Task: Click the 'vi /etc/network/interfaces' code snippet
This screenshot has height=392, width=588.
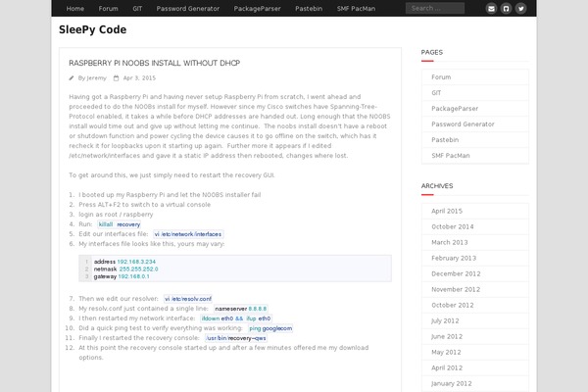Action: pos(188,234)
